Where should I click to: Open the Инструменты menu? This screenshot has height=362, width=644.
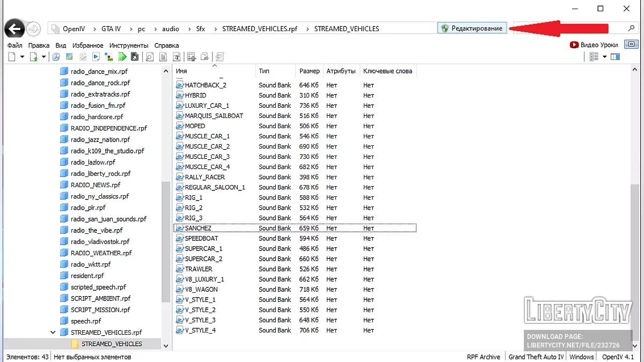click(x=128, y=46)
